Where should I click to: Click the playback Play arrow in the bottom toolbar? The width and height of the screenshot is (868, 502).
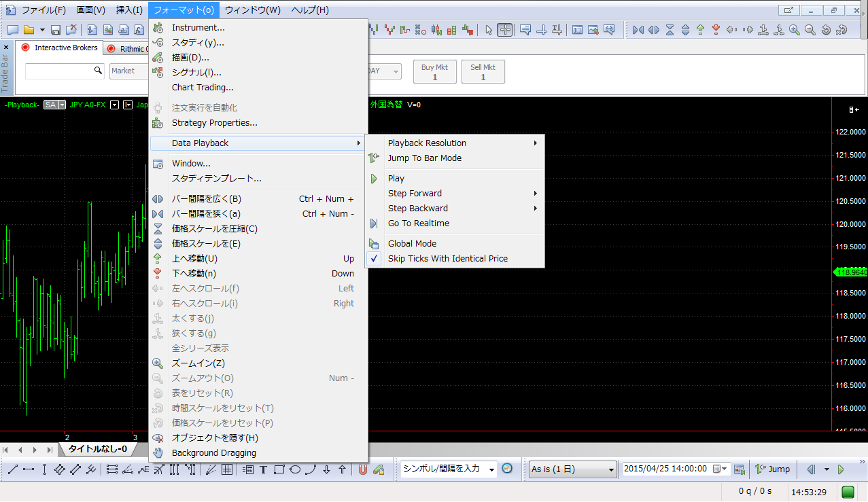[x=841, y=469]
